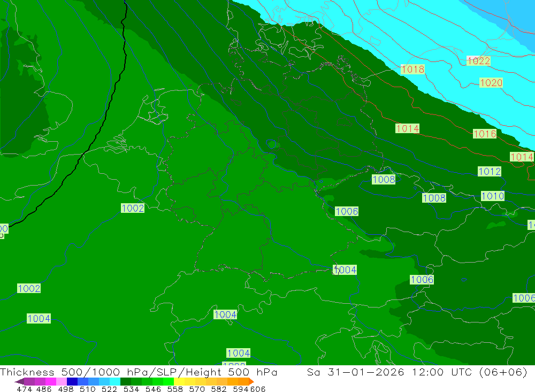Pick the brightest green legend swatch

pyautogui.click(x=169, y=381)
